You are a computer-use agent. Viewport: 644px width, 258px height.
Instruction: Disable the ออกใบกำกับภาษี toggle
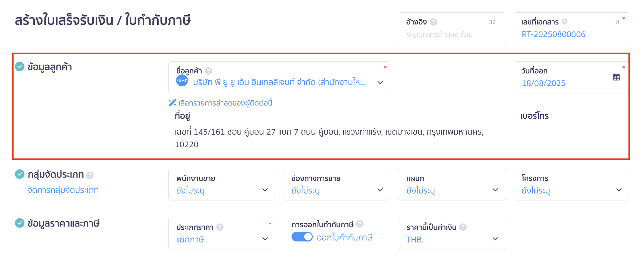(302, 237)
